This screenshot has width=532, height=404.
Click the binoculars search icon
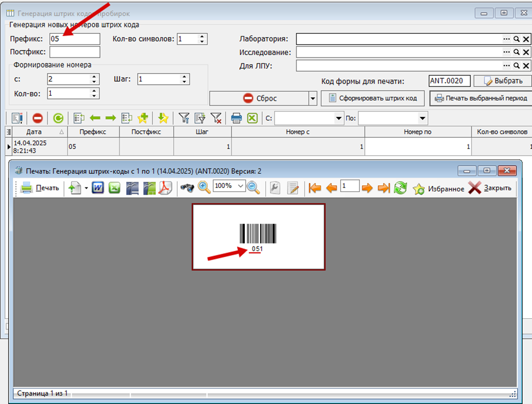[x=187, y=188]
